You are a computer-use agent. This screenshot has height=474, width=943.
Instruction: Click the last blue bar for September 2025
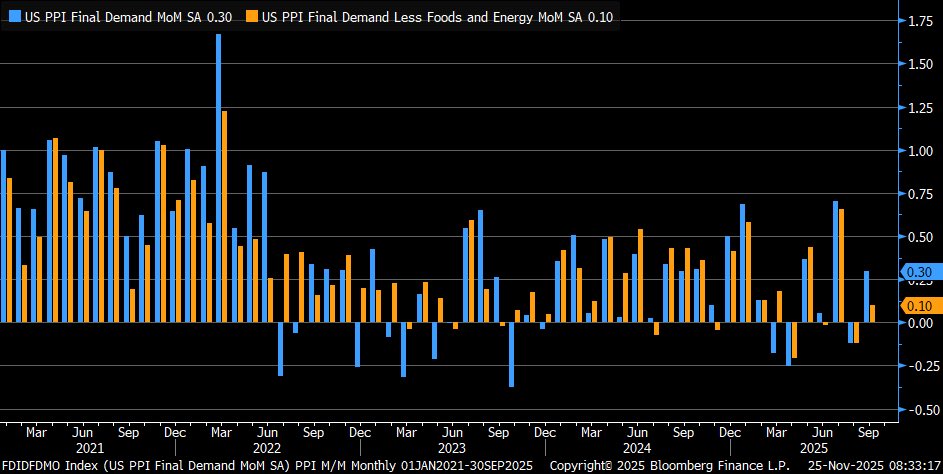[x=866, y=296]
